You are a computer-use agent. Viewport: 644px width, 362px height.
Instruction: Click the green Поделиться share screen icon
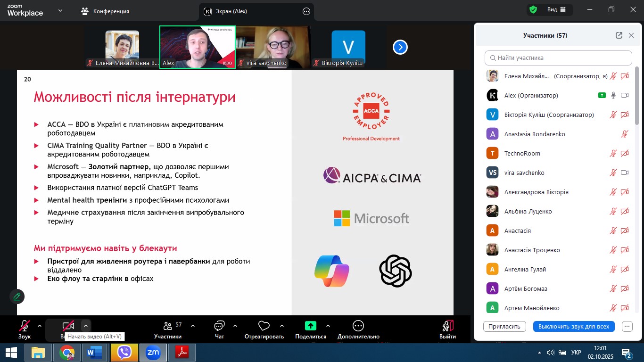[x=310, y=326]
